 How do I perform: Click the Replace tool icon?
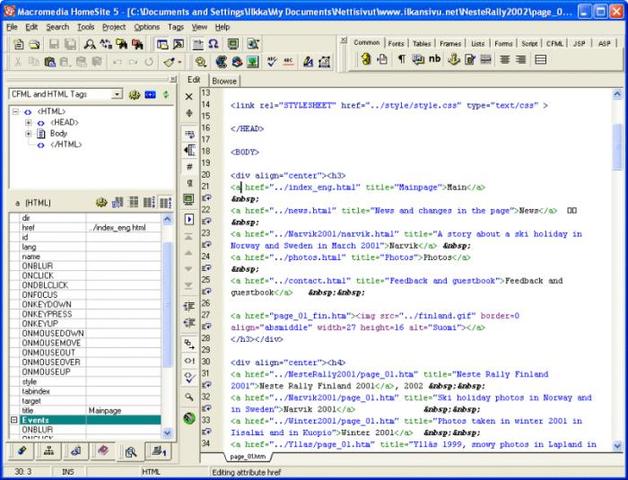106,44
